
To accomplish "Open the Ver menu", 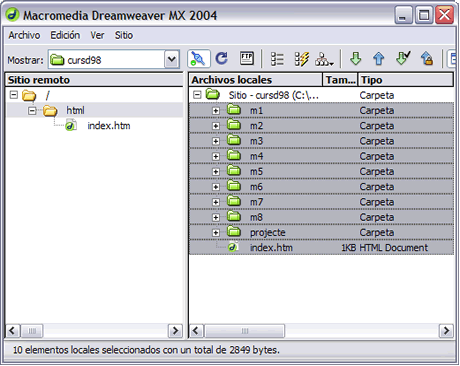I will click(97, 35).
